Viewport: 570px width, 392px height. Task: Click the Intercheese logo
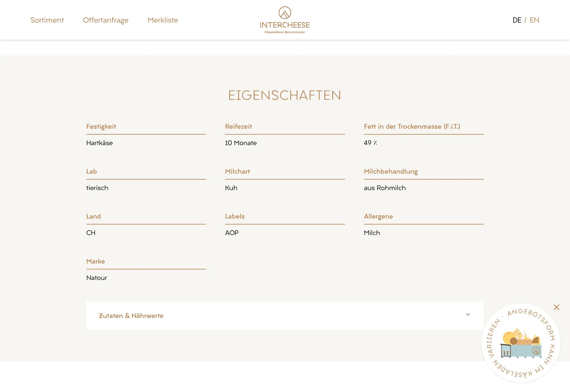coord(285,20)
